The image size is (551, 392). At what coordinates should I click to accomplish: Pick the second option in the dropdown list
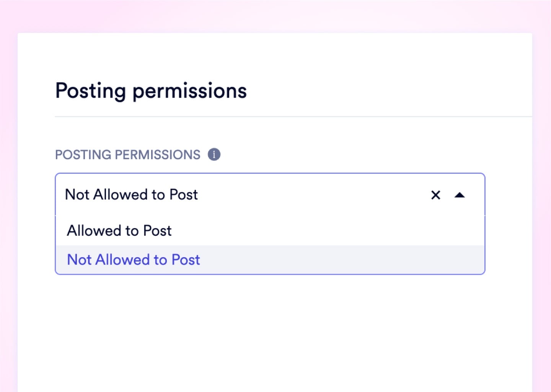(134, 260)
